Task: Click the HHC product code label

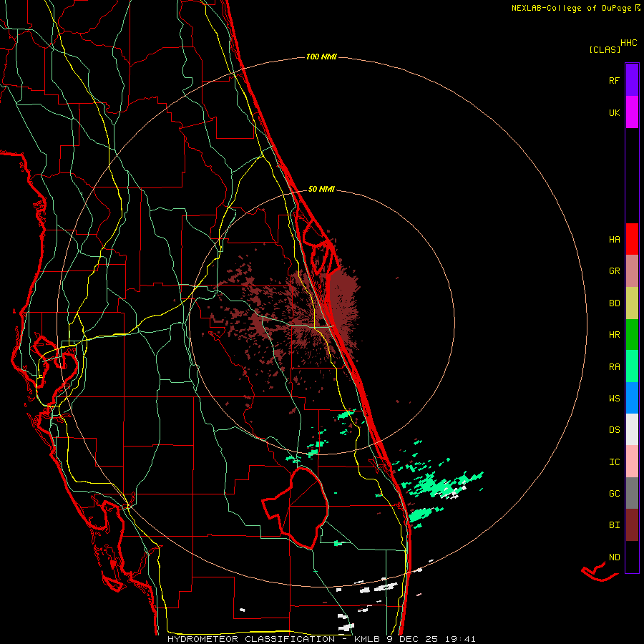Action: pyautogui.click(x=628, y=43)
